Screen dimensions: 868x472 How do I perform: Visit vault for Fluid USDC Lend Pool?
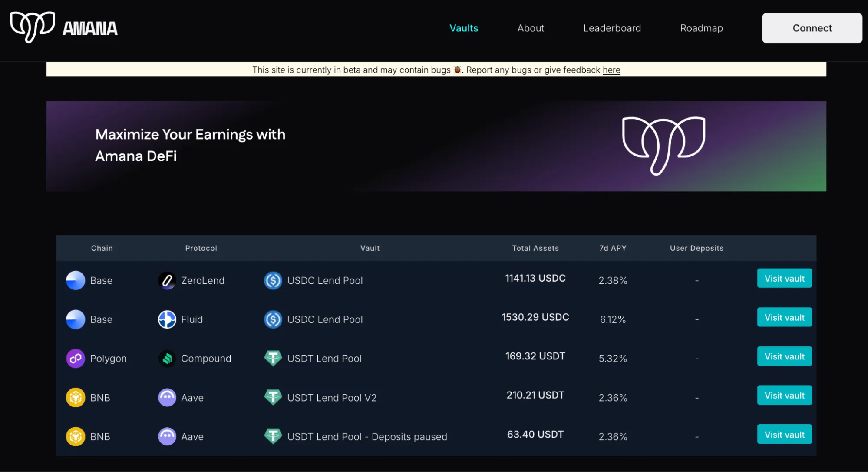(784, 317)
